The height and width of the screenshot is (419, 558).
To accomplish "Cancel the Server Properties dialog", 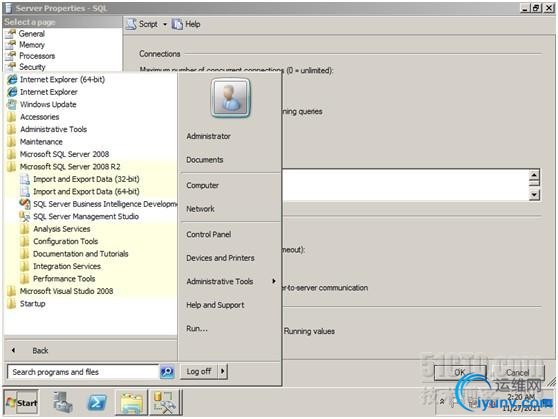I will [x=517, y=372].
